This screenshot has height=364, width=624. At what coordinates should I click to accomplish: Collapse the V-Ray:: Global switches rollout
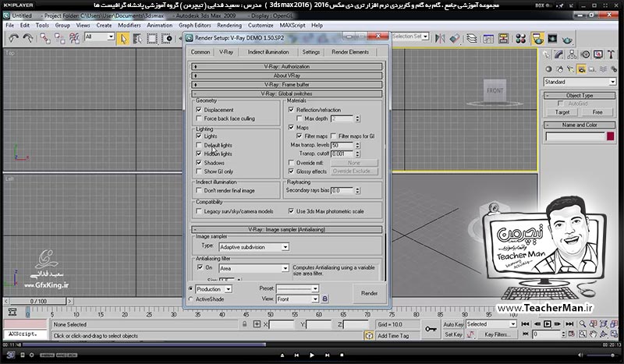[x=287, y=94]
